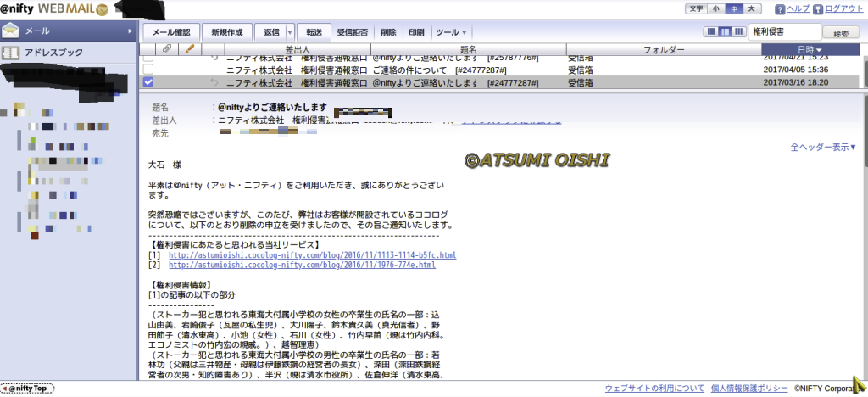Click the 転送 forward toolbar button
Image resolution: width=868 pixels, height=397 pixels.
(x=313, y=32)
